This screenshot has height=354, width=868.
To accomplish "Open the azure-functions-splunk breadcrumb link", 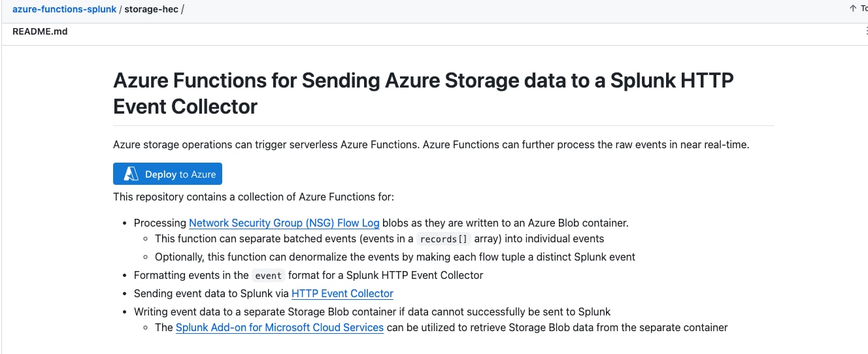I will [64, 10].
